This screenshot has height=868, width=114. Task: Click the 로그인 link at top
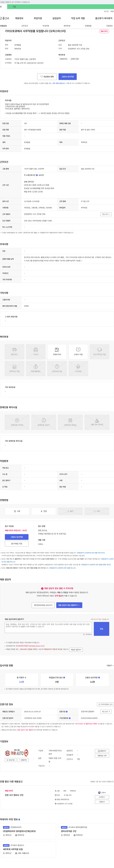[x=106, y=11]
